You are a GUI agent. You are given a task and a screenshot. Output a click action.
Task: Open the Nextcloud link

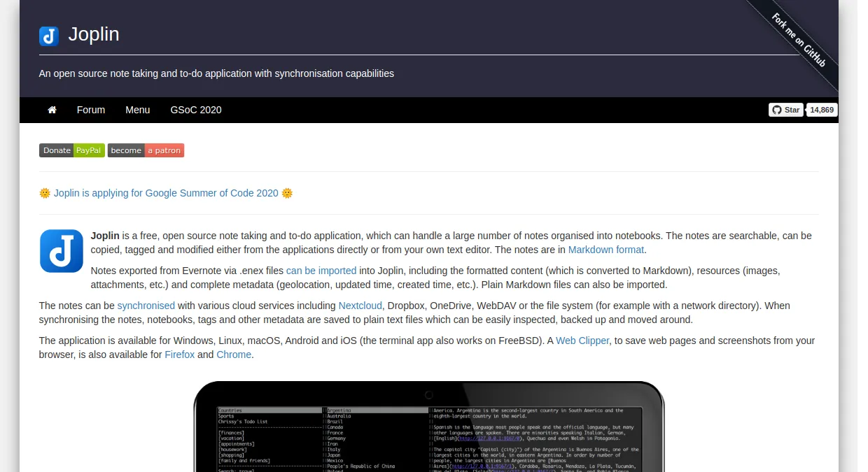click(x=360, y=306)
